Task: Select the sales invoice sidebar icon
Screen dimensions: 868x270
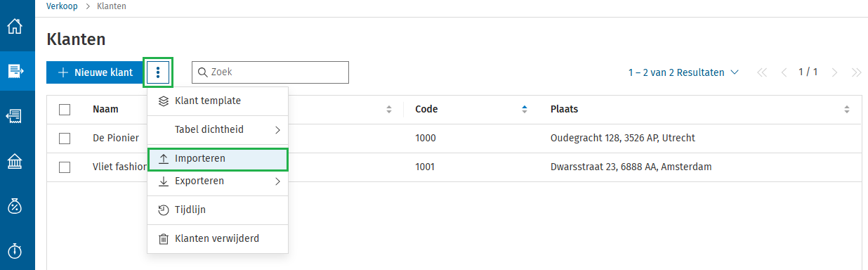Action: [x=15, y=71]
